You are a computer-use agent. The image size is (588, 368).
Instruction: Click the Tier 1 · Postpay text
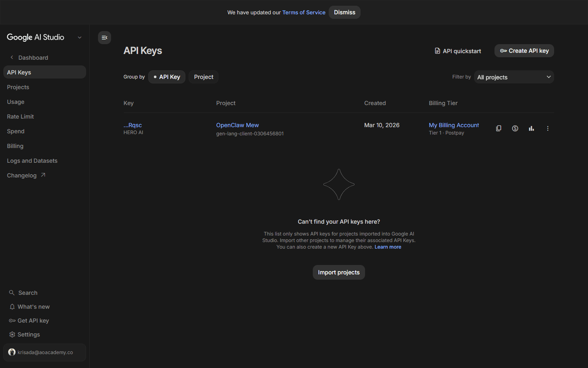446,133
